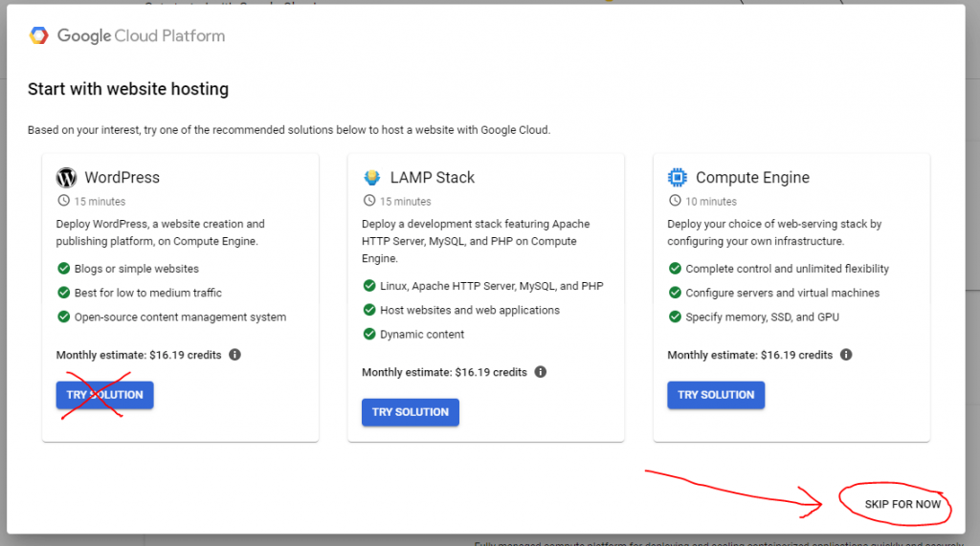Click the clock icon next to WordPress 15 minutes
980x546 pixels.
[x=64, y=201]
